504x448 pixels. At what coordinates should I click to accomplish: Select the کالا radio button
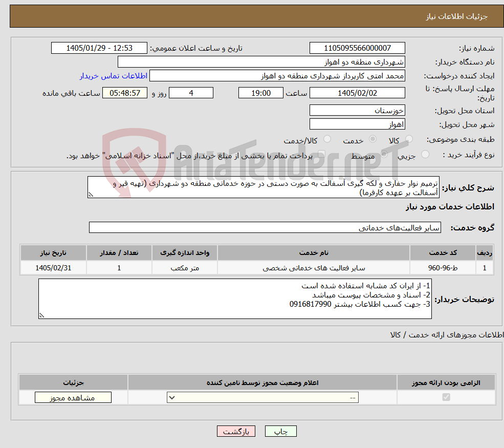(x=409, y=139)
